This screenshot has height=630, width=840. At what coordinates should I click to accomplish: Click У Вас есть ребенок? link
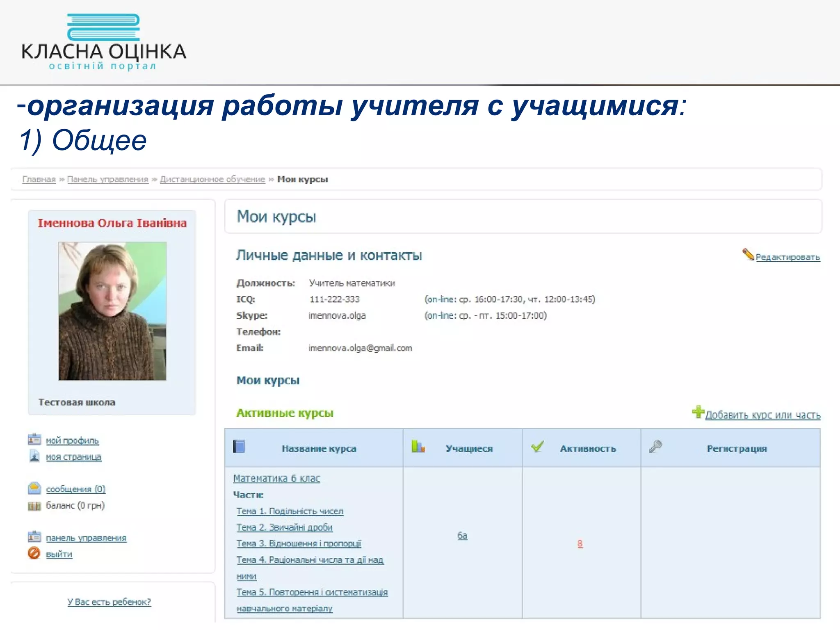(x=109, y=602)
